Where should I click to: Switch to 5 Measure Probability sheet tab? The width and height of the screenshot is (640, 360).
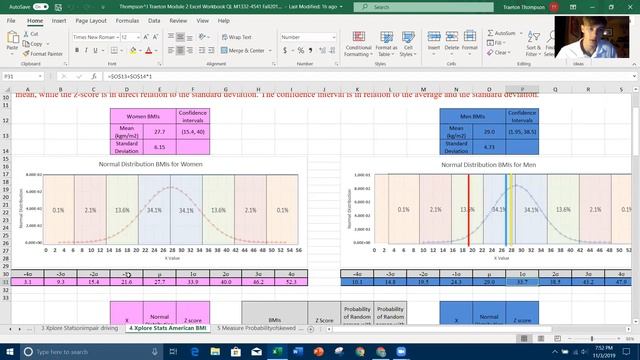256,328
